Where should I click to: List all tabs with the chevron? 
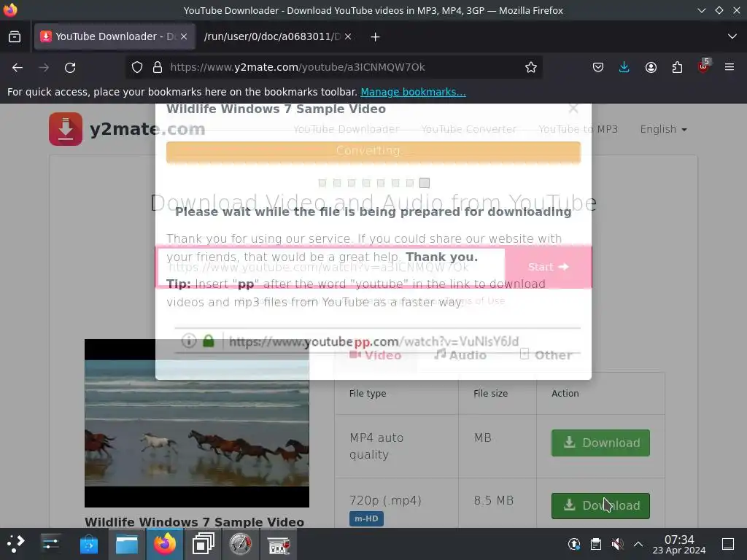(732, 36)
